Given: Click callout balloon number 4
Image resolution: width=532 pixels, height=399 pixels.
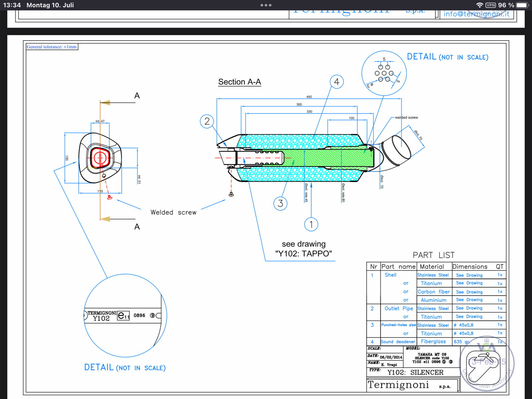Looking at the screenshot, I should pyautogui.click(x=336, y=82).
